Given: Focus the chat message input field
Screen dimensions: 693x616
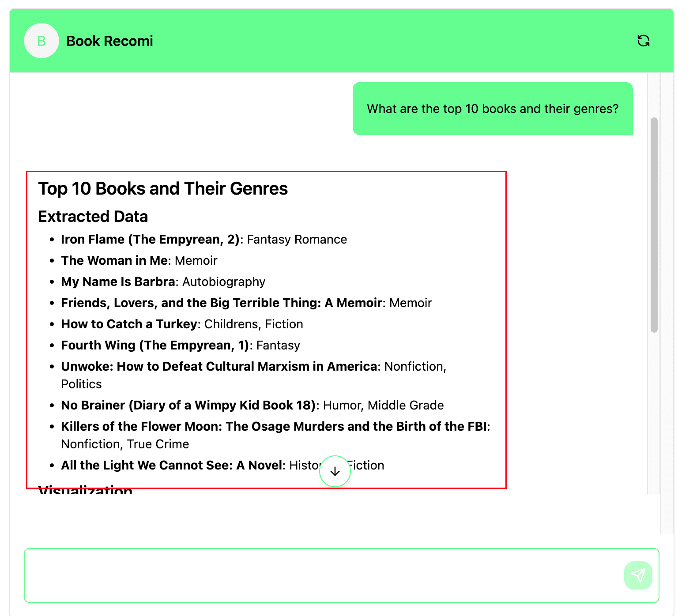Looking at the screenshot, I should coord(342,575).
